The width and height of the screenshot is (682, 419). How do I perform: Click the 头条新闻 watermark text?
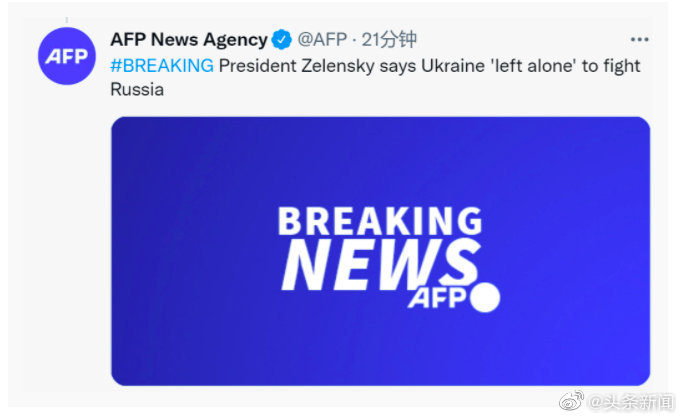click(630, 402)
